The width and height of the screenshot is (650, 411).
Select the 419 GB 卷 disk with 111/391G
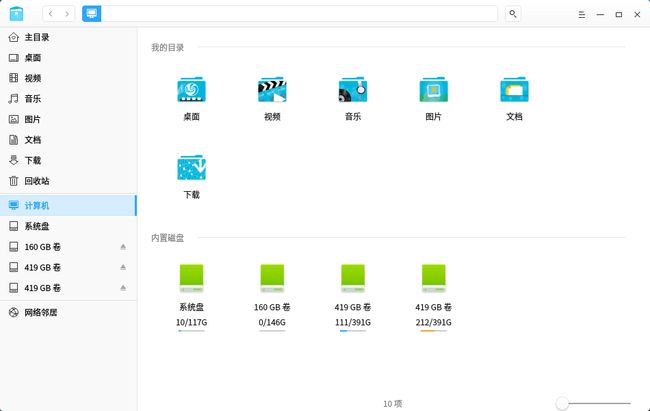tap(353, 278)
